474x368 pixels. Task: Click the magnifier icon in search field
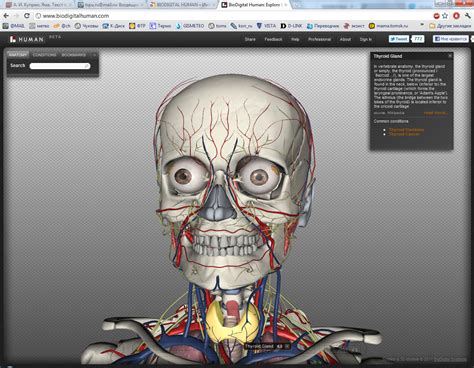87,66
